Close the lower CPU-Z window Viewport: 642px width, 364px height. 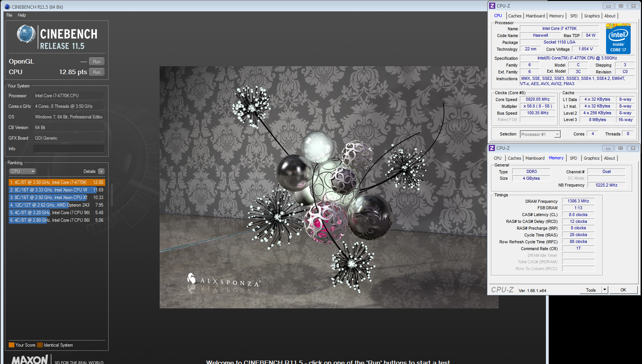[x=633, y=148]
